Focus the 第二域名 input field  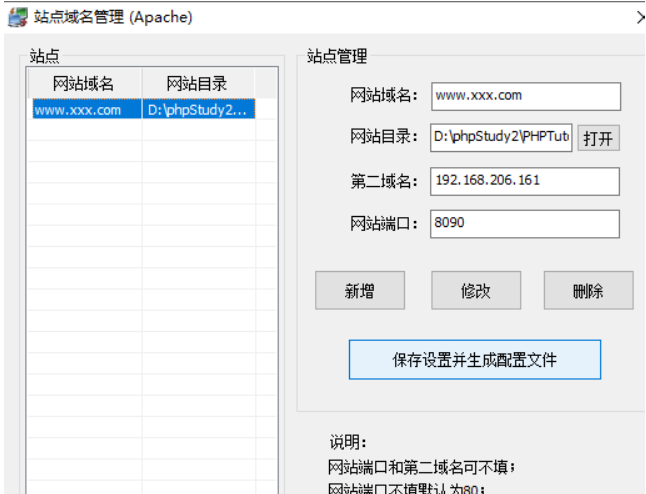[525, 181]
